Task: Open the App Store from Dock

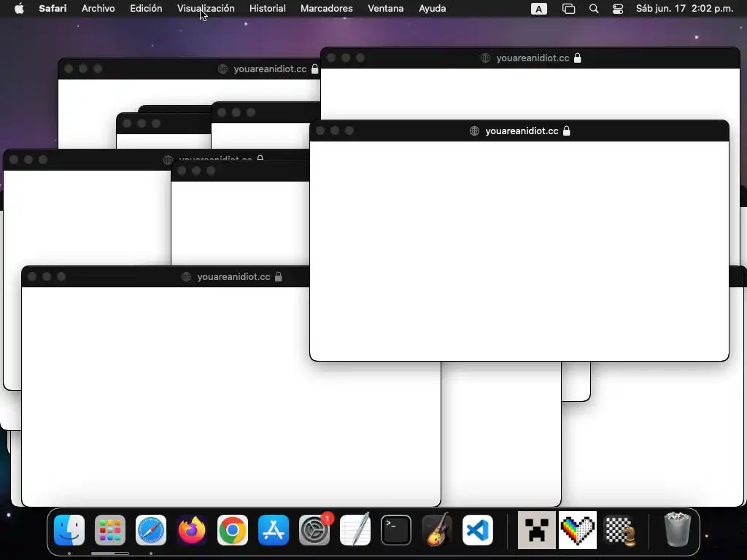Action: tap(274, 530)
